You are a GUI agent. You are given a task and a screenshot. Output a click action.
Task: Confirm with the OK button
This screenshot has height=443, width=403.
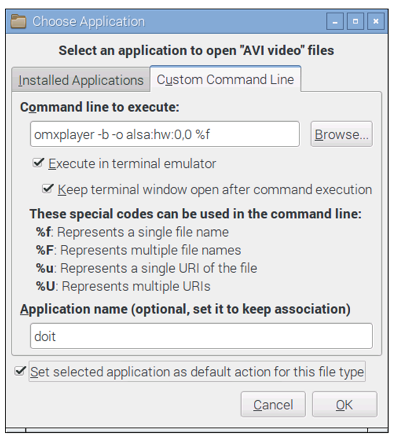(344, 405)
